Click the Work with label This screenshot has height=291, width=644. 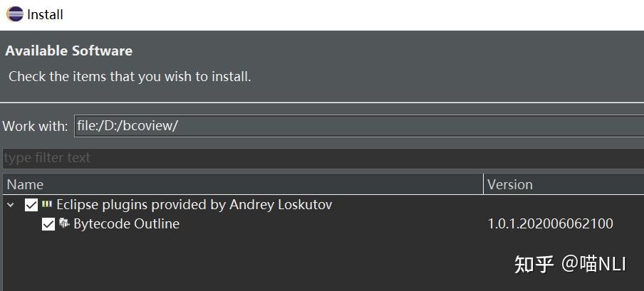[35, 126]
